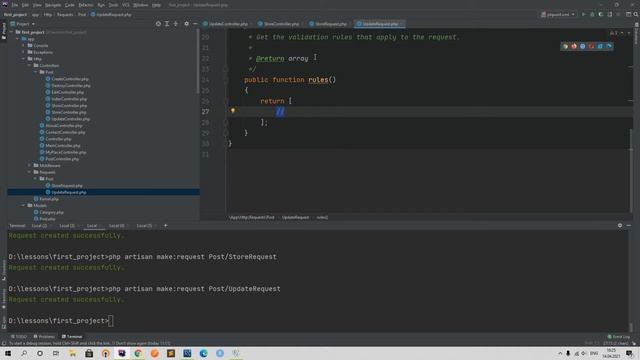Viewport: 640px width, 360px height.
Task: Click the Windows Start button
Action: [x=8, y=353]
